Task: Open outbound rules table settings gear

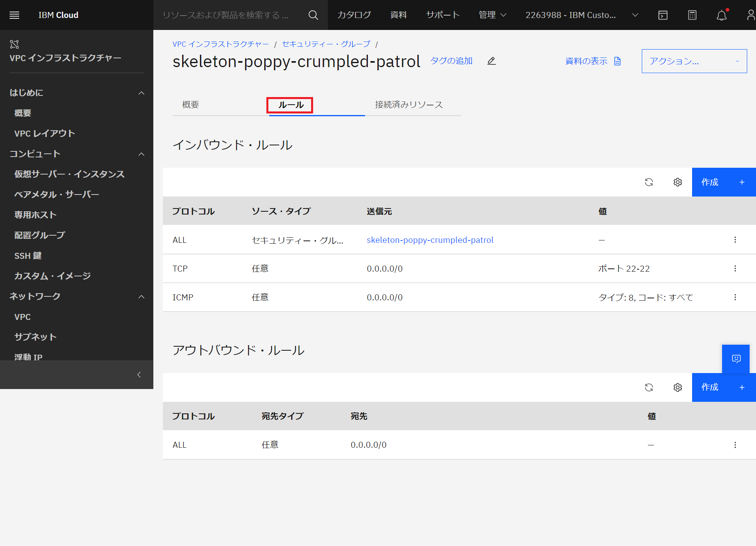Action: 678,387
